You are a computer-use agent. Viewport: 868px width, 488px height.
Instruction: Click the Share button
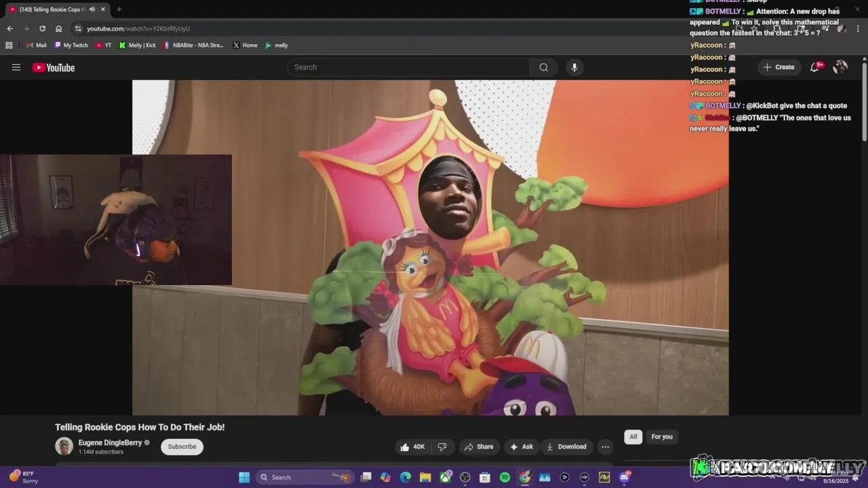478,447
